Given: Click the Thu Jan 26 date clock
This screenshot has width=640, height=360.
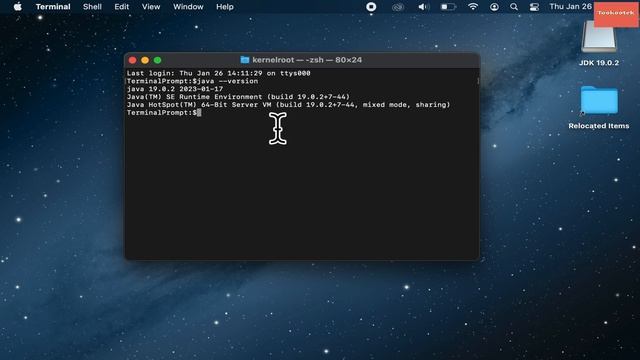Looking at the screenshot, I should (570, 7).
